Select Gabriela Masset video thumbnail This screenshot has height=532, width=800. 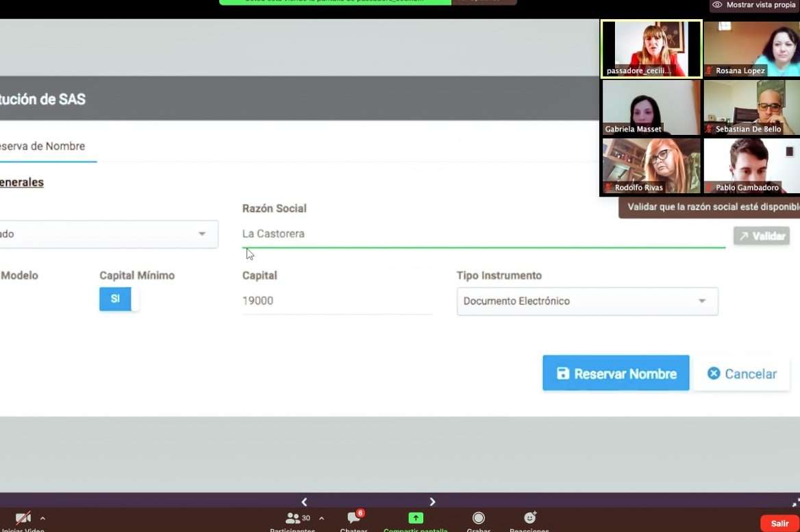tap(651, 107)
